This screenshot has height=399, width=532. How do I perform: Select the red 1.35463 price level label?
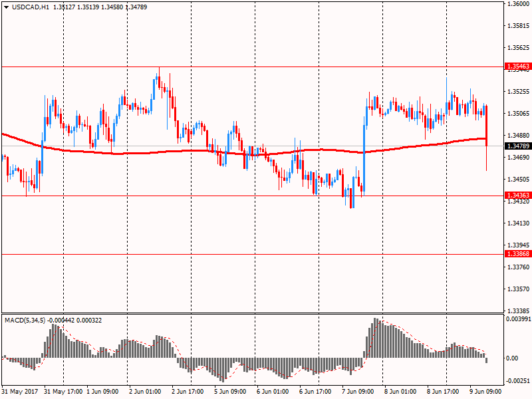pyautogui.click(x=518, y=66)
